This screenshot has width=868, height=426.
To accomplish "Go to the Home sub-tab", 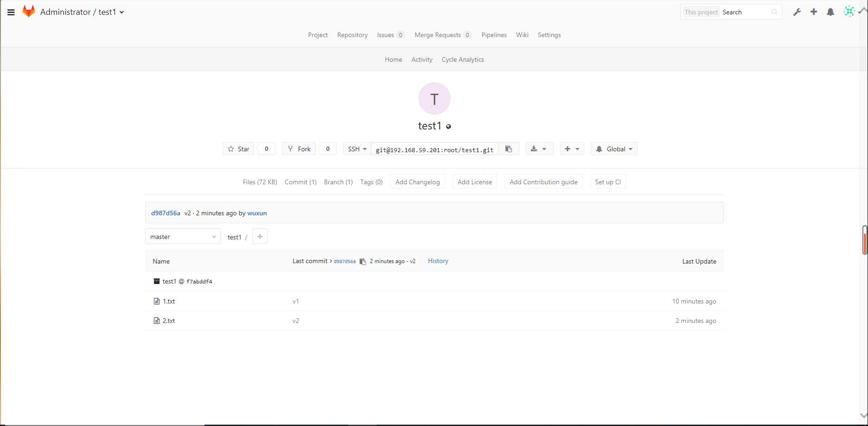I will coord(393,59).
